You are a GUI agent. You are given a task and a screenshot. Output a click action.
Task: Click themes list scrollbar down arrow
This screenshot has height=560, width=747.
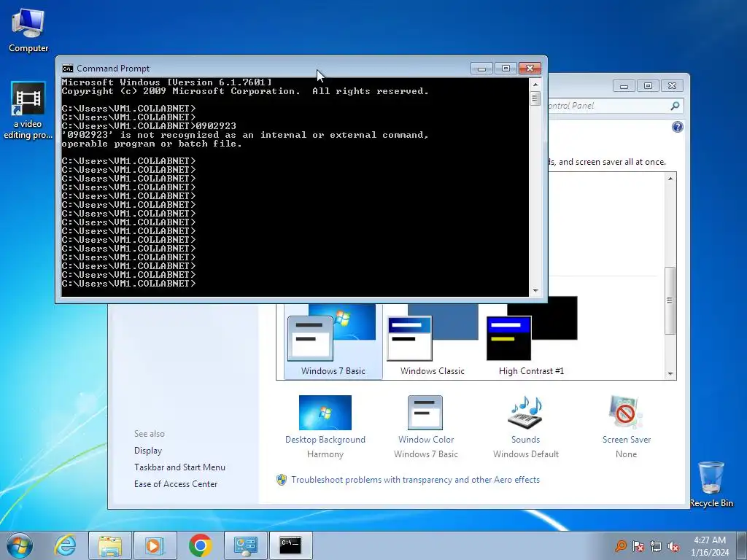[x=670, y=374]
